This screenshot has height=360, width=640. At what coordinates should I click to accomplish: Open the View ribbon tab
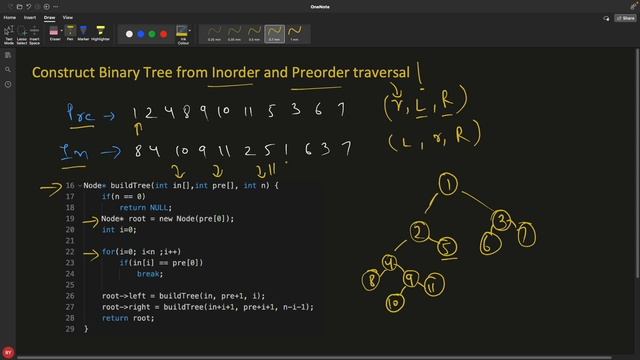pyautogui.click(x=68, y=18)
